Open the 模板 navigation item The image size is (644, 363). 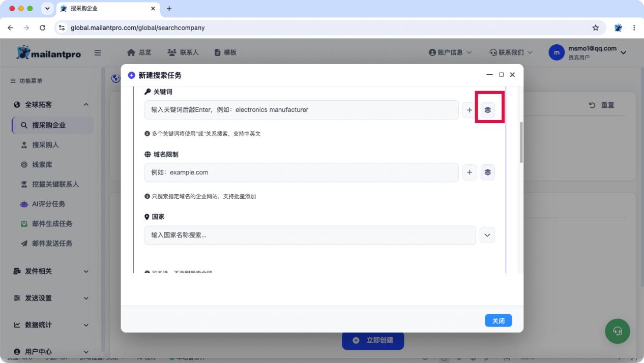tap(225, 52)
